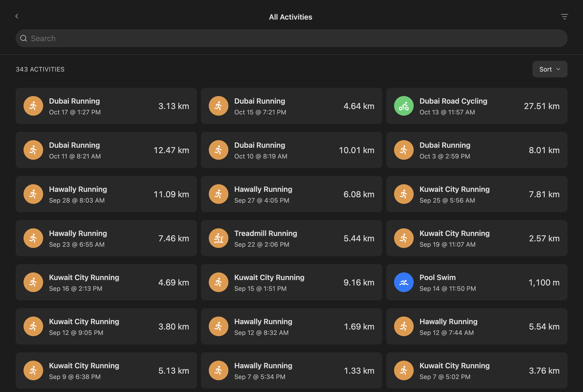Click running icon for Sep 28 Hawally Running
This screenshot has height=392, width=583.
[34, 194]
